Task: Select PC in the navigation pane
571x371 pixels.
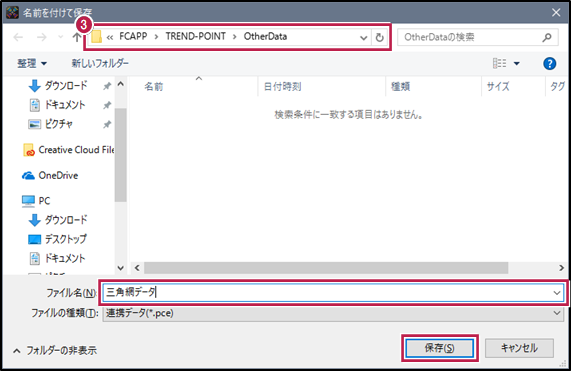Action: [x=36, y=201]
